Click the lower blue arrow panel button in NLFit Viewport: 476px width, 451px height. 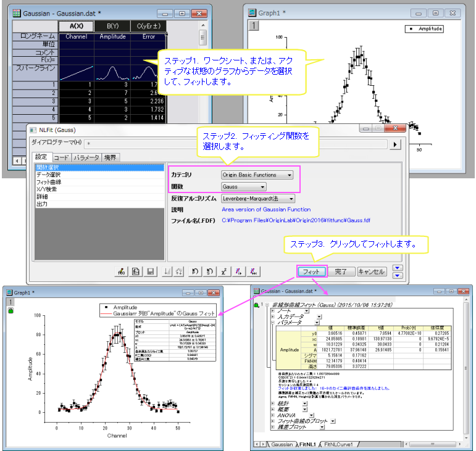pos(398,275)
